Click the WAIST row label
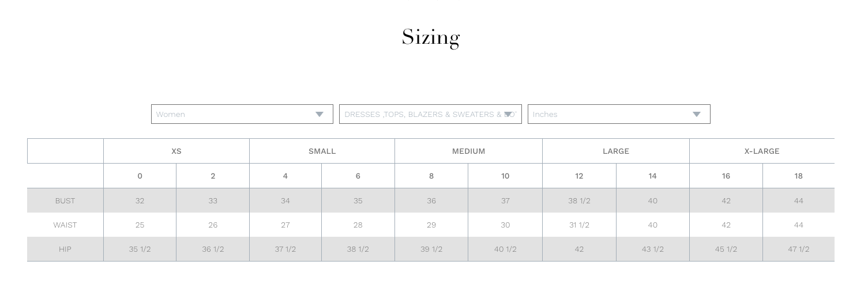 [x=65, y=225]
